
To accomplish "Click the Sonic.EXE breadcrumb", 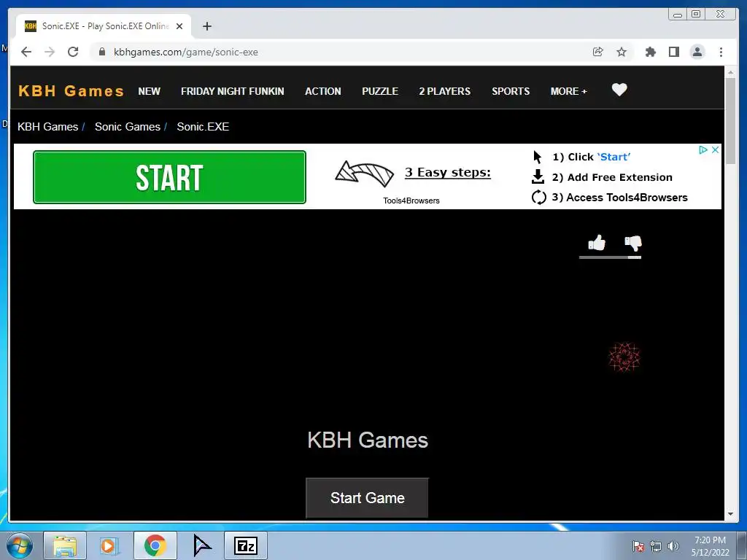I will pos(203,127).
